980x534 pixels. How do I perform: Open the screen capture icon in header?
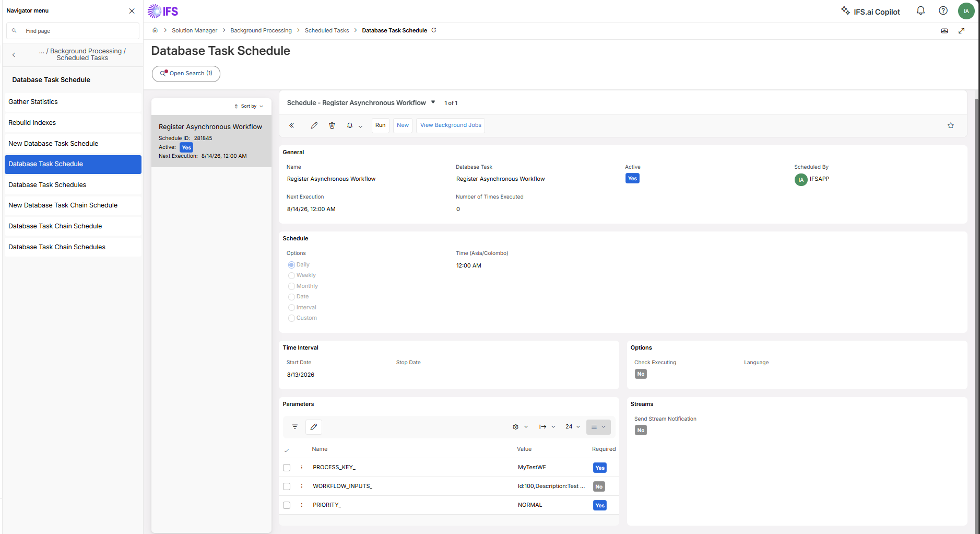pyautogui.click(x=944, y=31)
